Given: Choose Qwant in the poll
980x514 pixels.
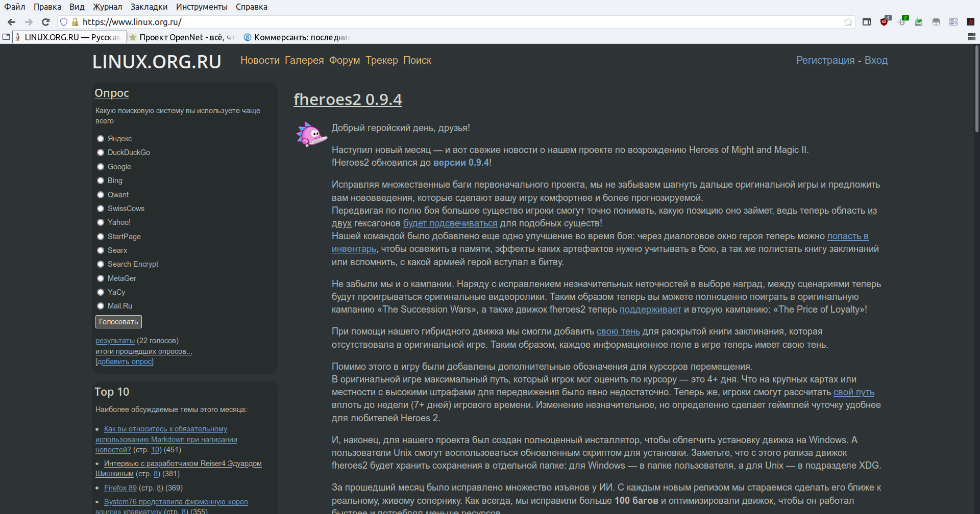Looking at the screenshot, I should [x=101, y=195].
